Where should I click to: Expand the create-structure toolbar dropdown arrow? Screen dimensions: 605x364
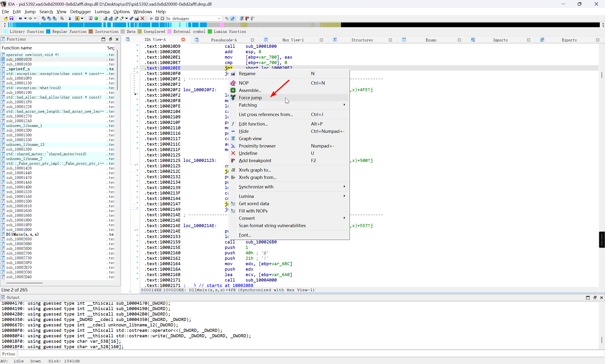pyautogui.click(x=126, y=18)
